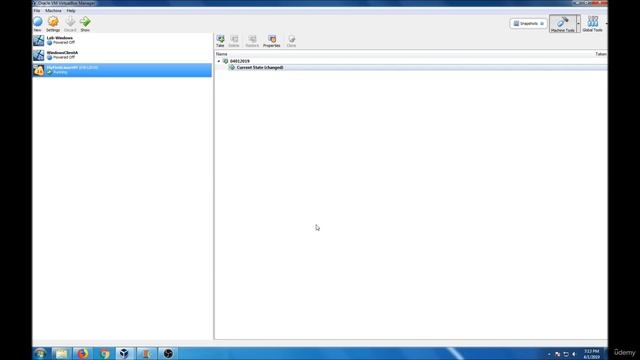Open the Windows Start menu

pyautogui.click(x=40, y=353)
